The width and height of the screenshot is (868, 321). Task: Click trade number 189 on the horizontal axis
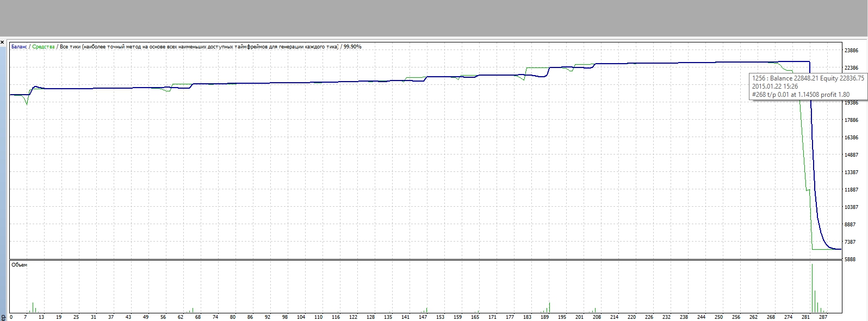pos(544,317)
